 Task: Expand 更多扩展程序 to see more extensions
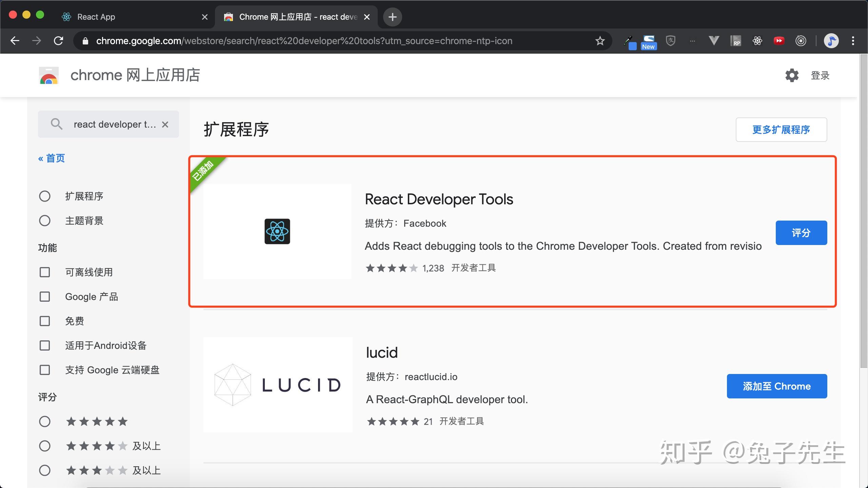[782, 130]
